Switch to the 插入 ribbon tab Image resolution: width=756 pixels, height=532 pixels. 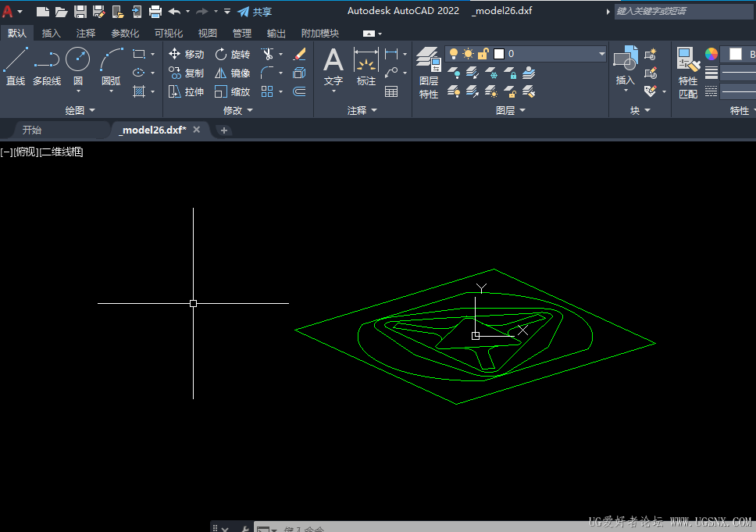coord(51,34)
